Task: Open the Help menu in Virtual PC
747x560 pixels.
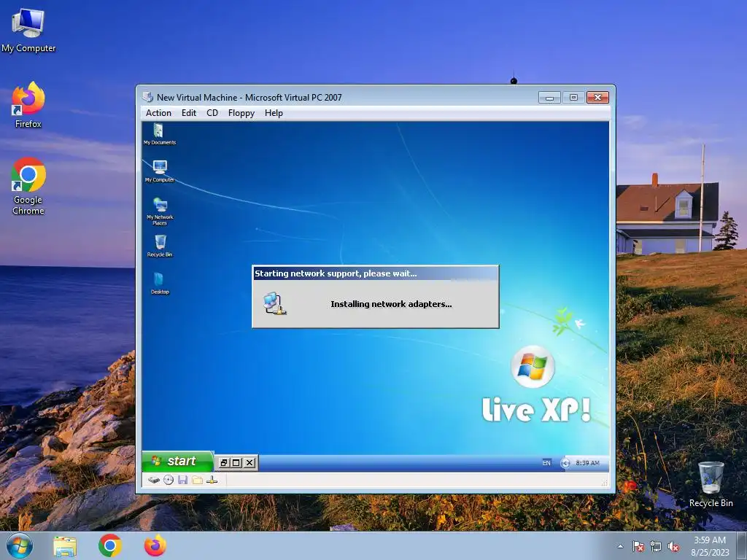Action: point(274,113)
